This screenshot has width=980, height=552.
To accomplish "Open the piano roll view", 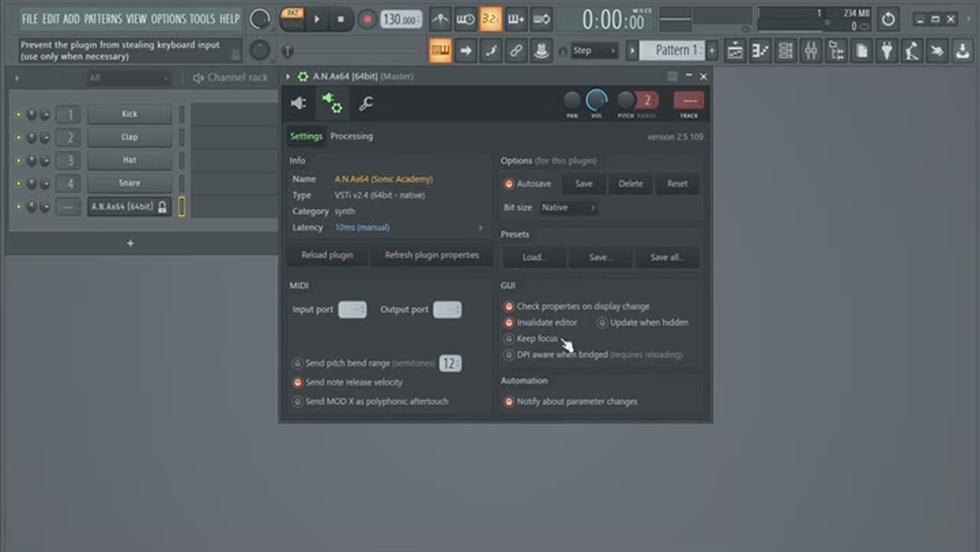I will 760,51.
